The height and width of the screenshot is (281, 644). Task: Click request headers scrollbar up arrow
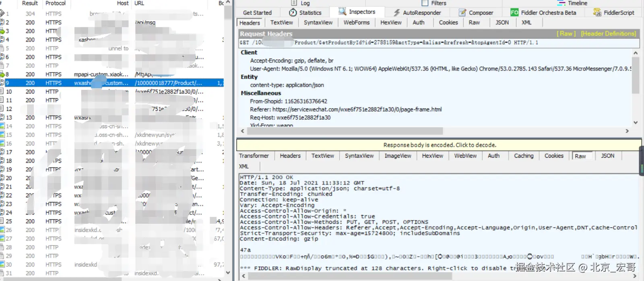(636, 53)
